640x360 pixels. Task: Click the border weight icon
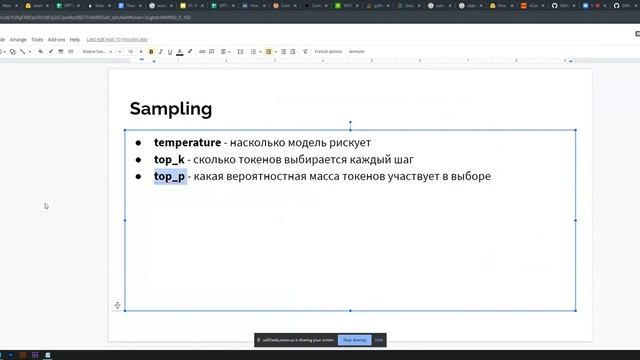click(x=60, y=52)
